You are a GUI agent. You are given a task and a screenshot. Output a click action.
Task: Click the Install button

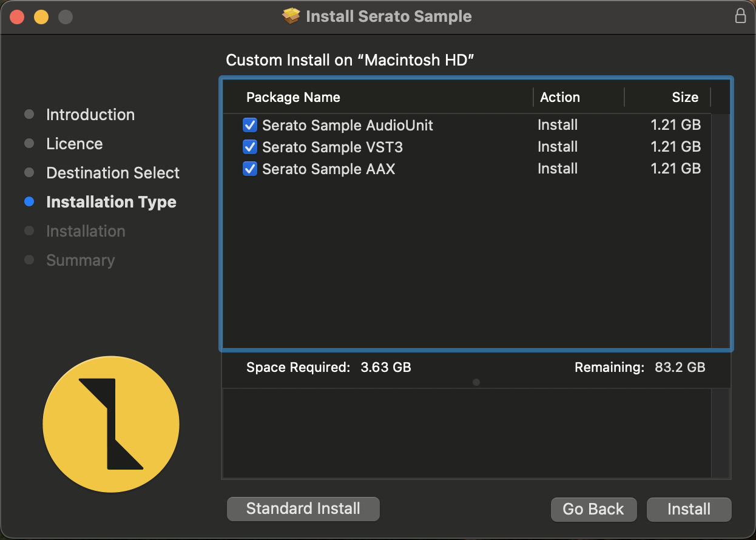pos(689,509)
